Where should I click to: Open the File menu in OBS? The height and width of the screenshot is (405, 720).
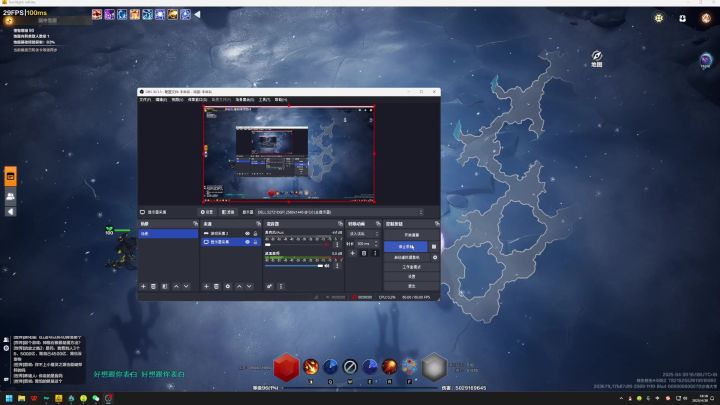(x=145, y=100)
